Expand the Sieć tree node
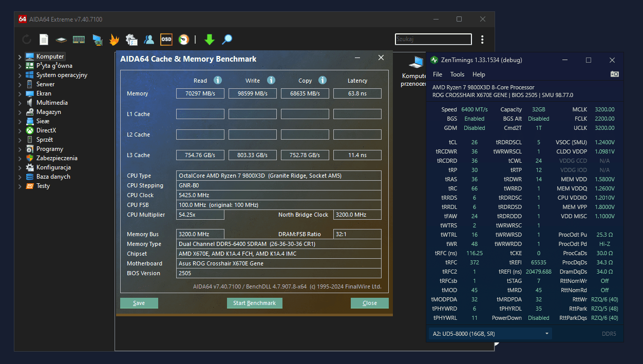This screenshot has height=364, width=643. (20, 121)
